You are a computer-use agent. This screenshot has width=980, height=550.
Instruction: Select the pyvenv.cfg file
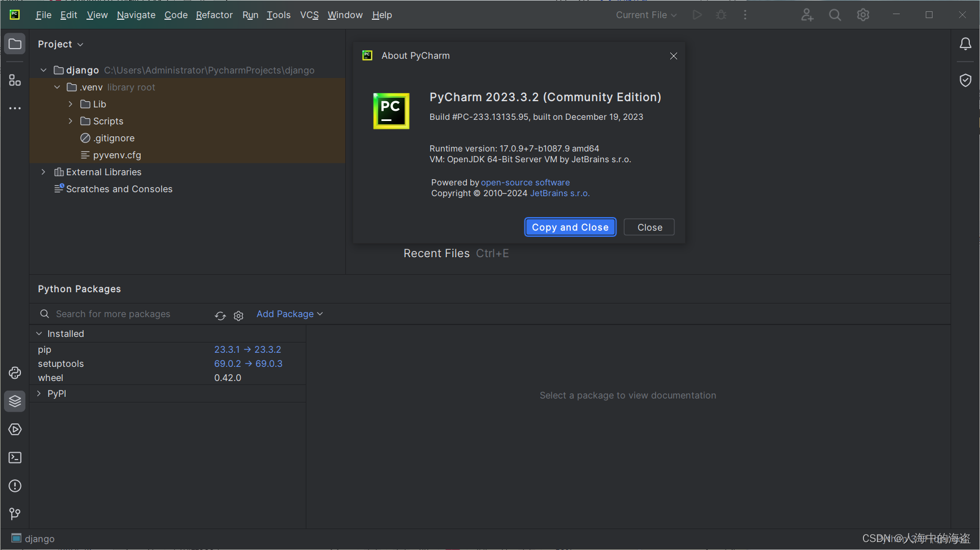[x=117, y=155]
